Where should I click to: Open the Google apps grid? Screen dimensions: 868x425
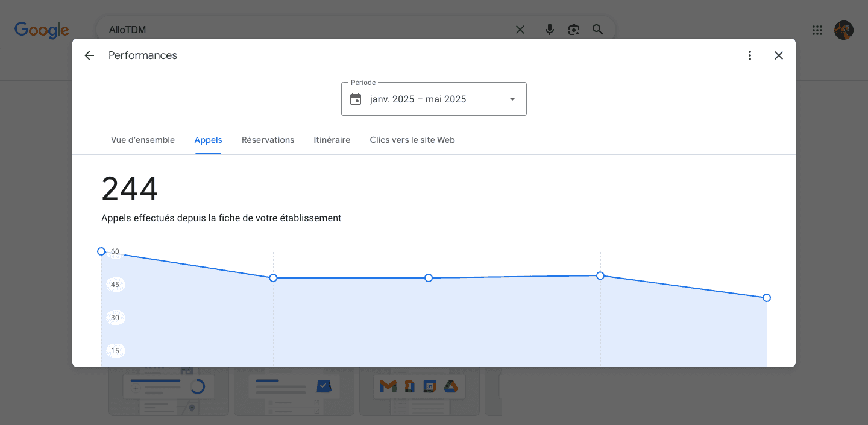(x=817, y=30)
